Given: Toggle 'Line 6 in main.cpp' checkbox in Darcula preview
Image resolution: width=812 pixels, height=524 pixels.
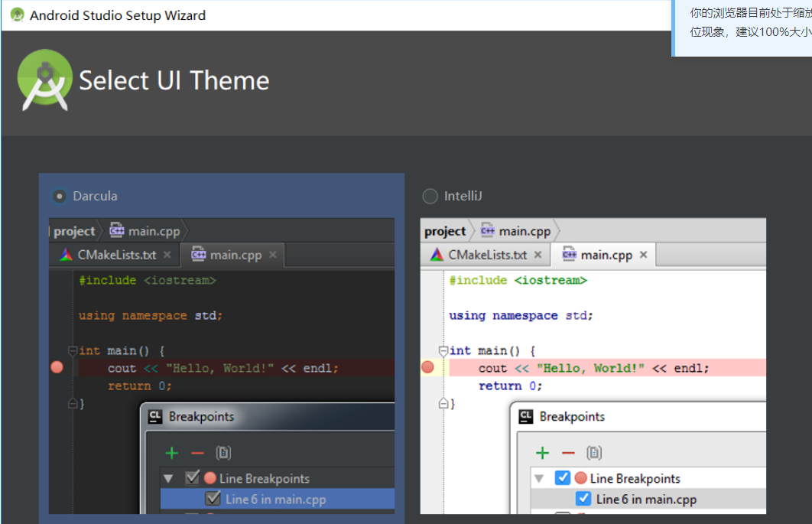Looking at the screenshot, I should click(x=213, y=499).
